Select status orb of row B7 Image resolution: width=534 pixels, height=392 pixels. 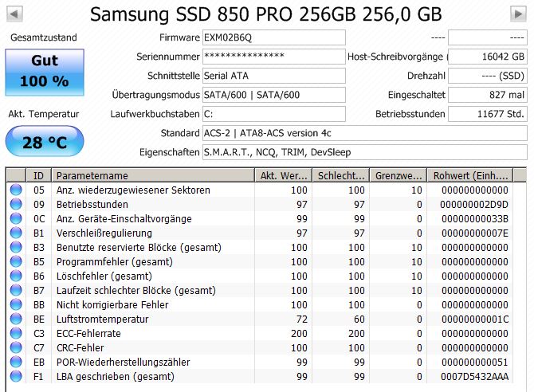(16, 290)
